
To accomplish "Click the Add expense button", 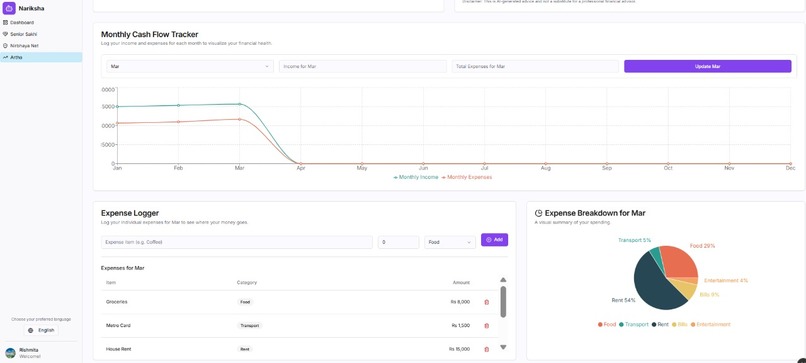I will [x=494, y=240].
